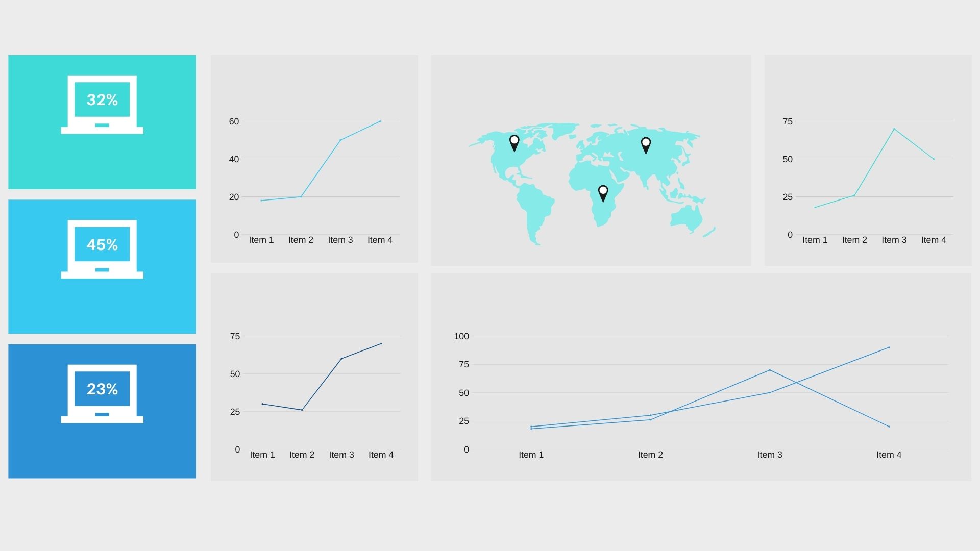Select the map pin over Russia
The height and width of the screenshot is (551, 980).
click(646, 144)
